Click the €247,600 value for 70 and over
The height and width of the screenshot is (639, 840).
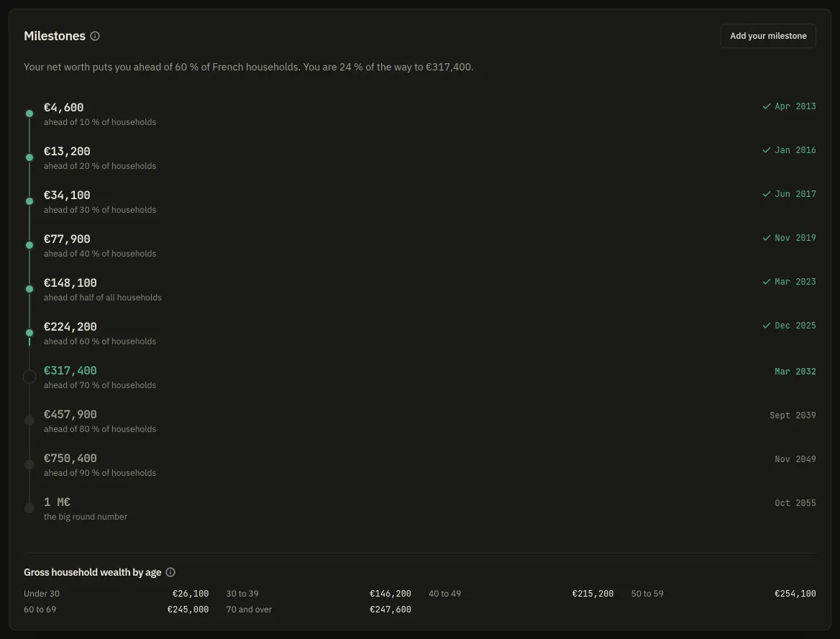pyautogui.click(x=390, y=610)
